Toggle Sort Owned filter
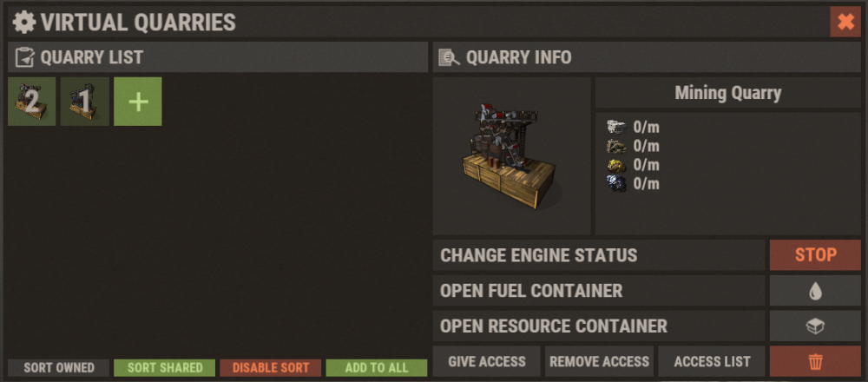This screenshot has width=868, height=382. click(59, 368)
